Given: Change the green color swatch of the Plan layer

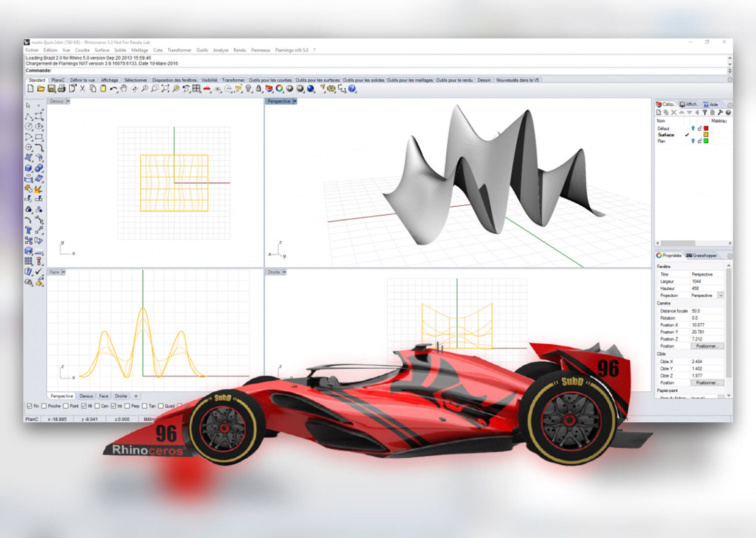Looking at the screenshot, I should [x=706, y=141].
